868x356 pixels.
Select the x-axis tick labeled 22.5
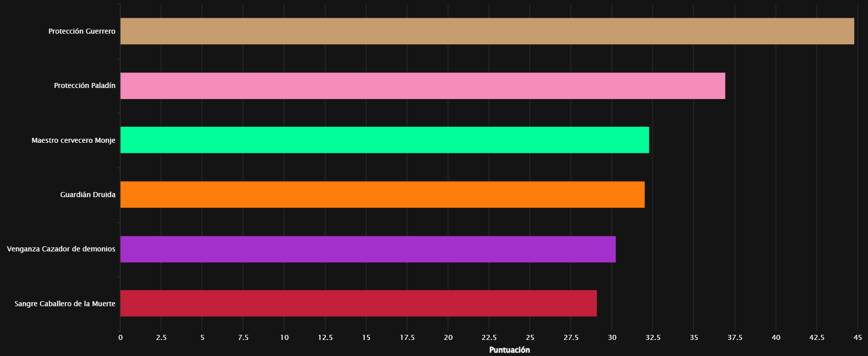[x=489, y=337]
